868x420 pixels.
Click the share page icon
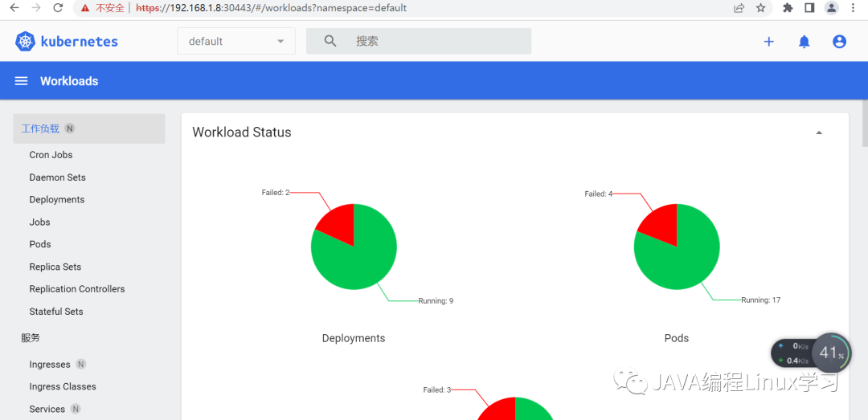pos(739,8)
